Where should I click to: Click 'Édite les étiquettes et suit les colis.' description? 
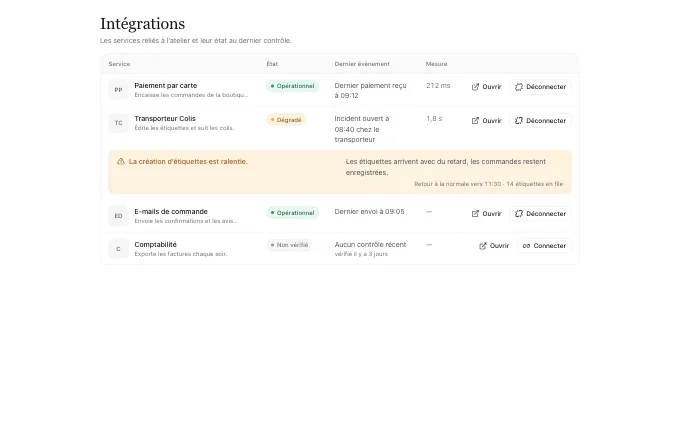(184, 128)
